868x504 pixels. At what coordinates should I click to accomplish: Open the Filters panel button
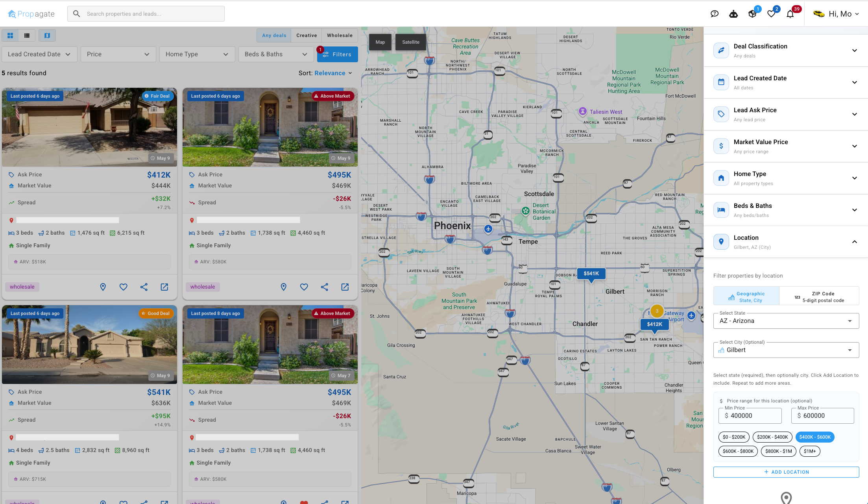337,54
